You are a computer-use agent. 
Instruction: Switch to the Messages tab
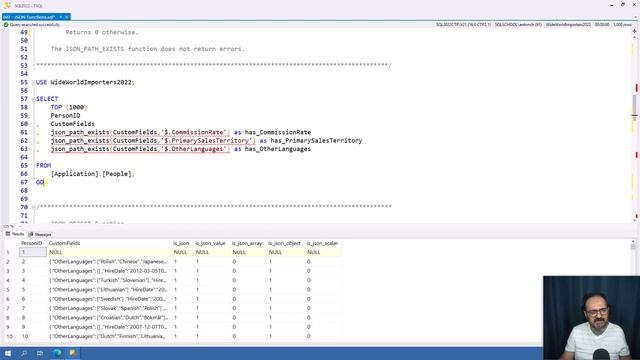[40, 235]
